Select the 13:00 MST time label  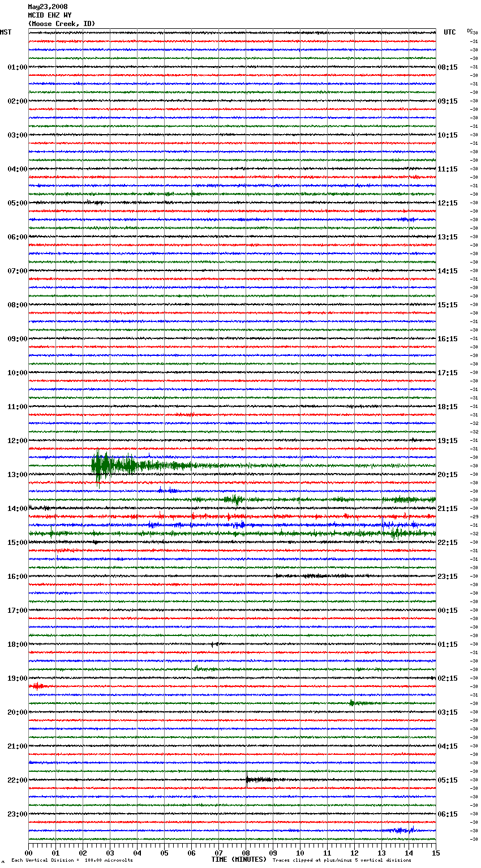pyautogui.click(x=18, y=475)
